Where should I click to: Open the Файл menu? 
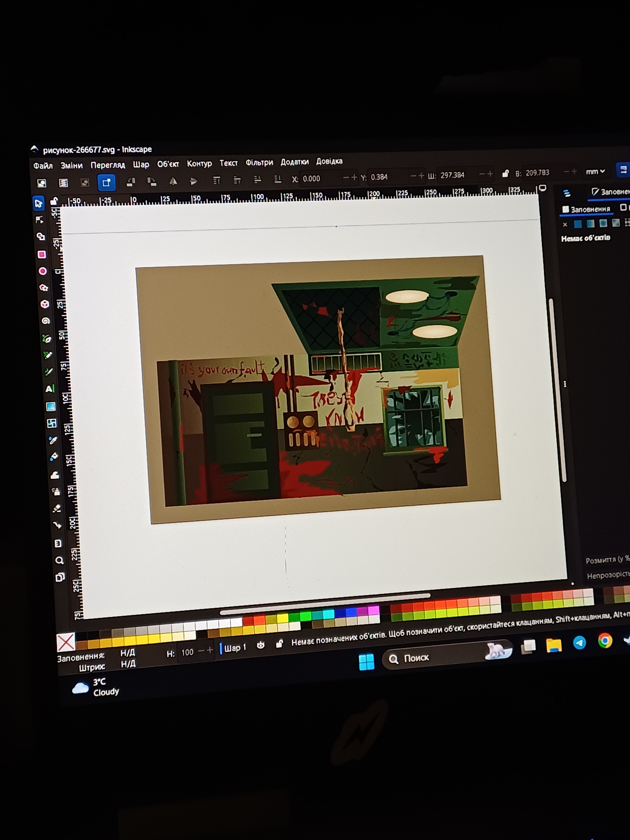point(43,166)
